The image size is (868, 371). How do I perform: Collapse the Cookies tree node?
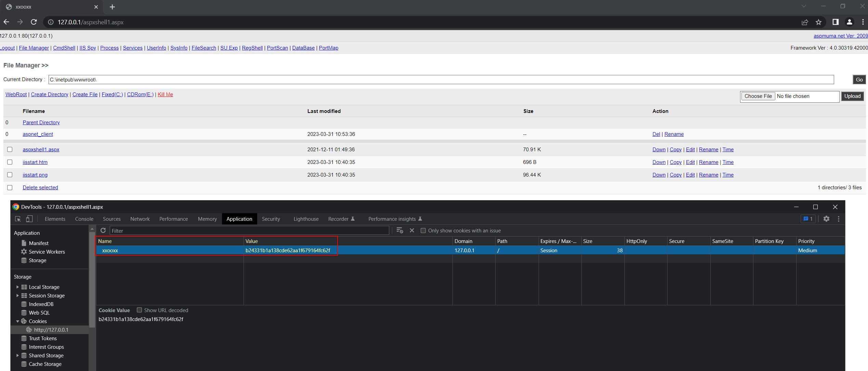[17, 321]
